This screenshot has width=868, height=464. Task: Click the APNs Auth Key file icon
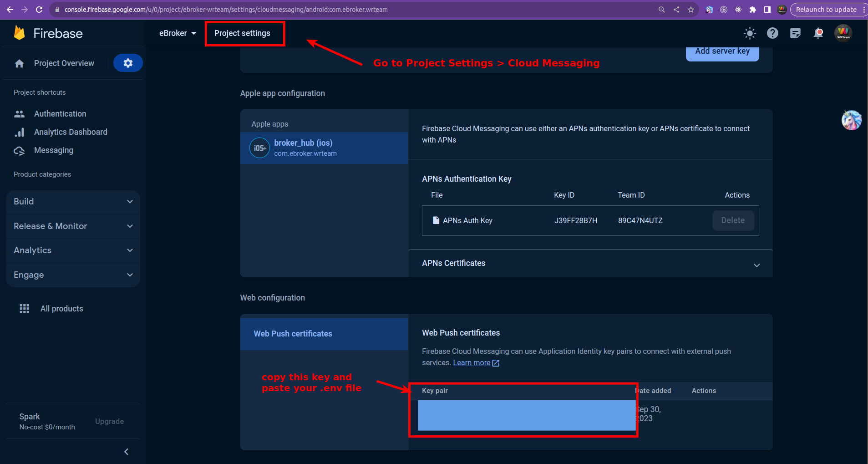point(436,220)
